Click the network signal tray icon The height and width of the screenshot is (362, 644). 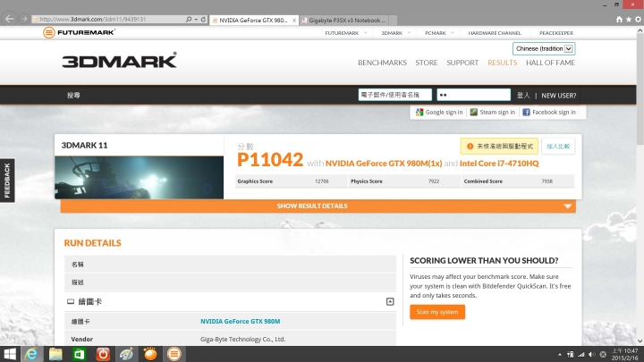tap(581, 355)
